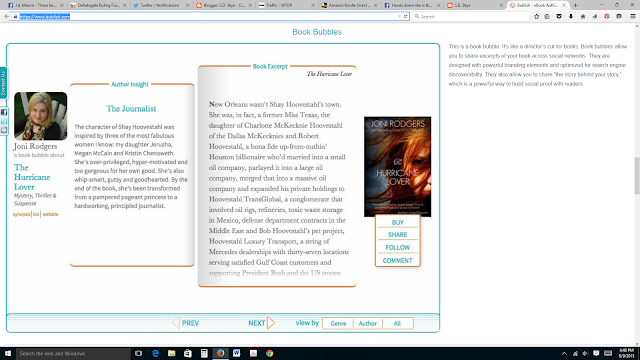The height and width of the screenshot is (360, 640).
Task: Expand the URL bar history dropdown
Action: tap(400, 16)
